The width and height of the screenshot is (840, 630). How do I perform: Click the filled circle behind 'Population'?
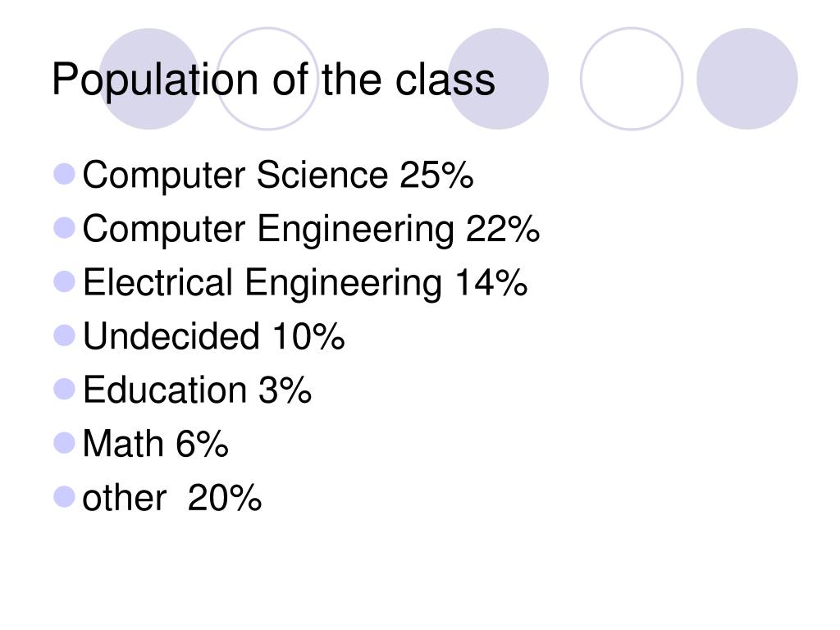(x=149, y=79)
